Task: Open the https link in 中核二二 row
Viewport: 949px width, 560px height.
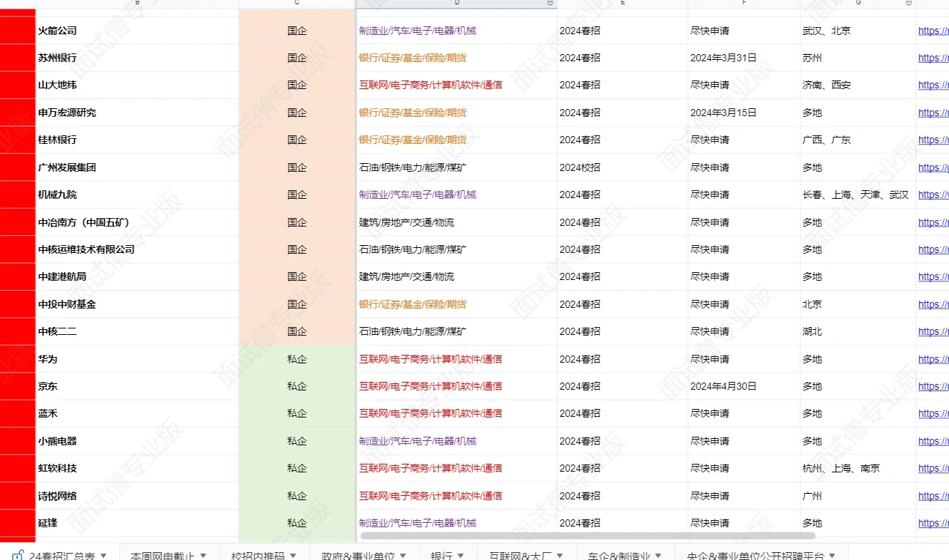Action: (933, 331)
